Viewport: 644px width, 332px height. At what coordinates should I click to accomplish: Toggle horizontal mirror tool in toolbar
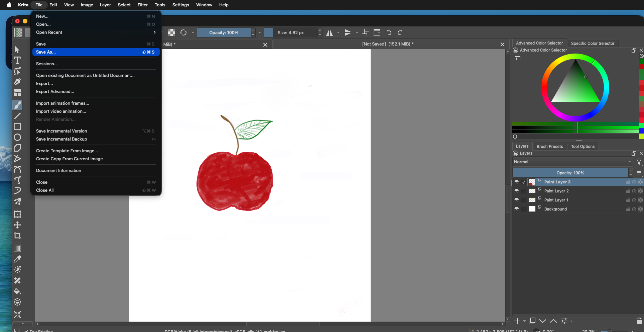(x=330, y=32)
